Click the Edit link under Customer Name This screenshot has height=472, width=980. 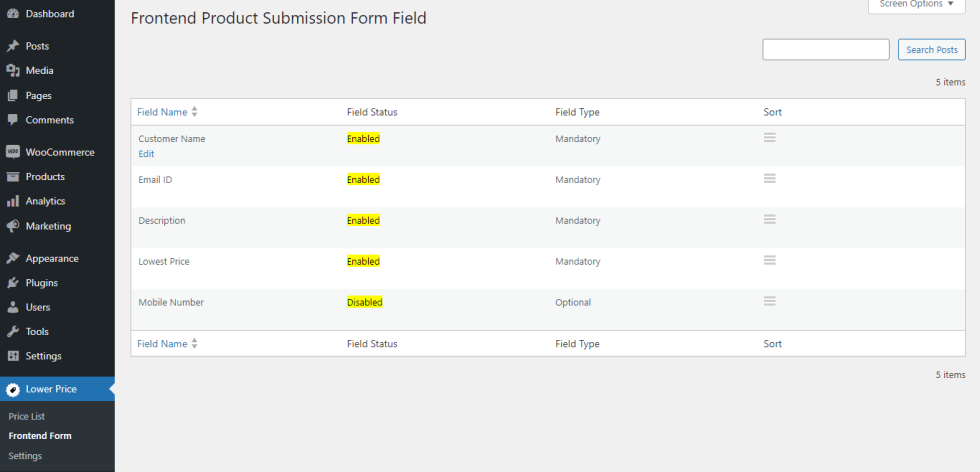point(146,154)
